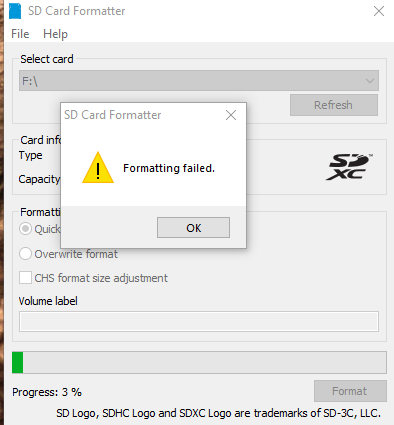Screen dimensions: 394x425
Task: Open the File menu
Action: (x=20, y=34)
